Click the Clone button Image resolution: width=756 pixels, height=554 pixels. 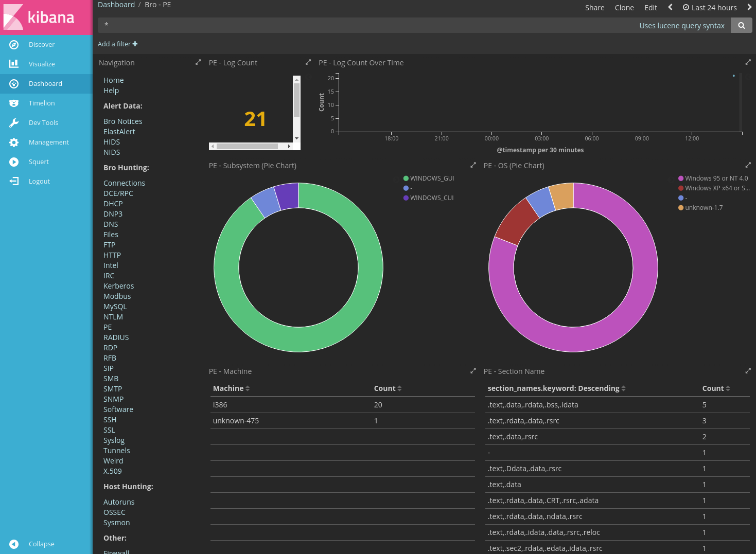(x=624, y=7)
